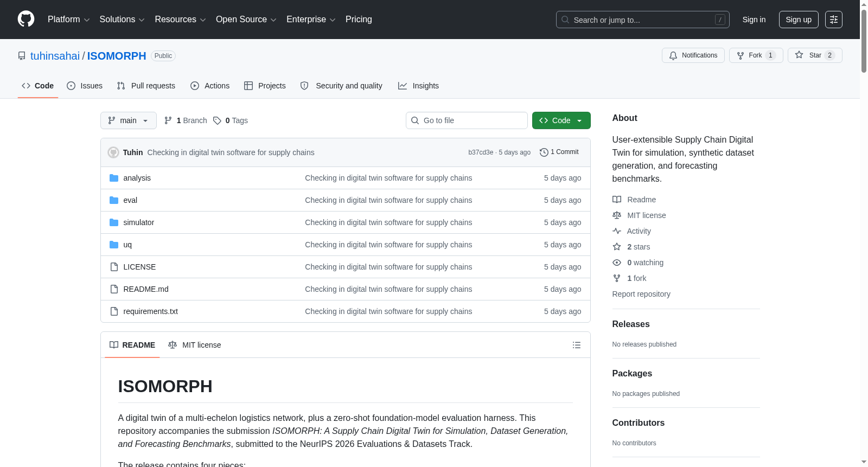Click the Sign up button
Screen dimensions: 868x467
point(799,20)
